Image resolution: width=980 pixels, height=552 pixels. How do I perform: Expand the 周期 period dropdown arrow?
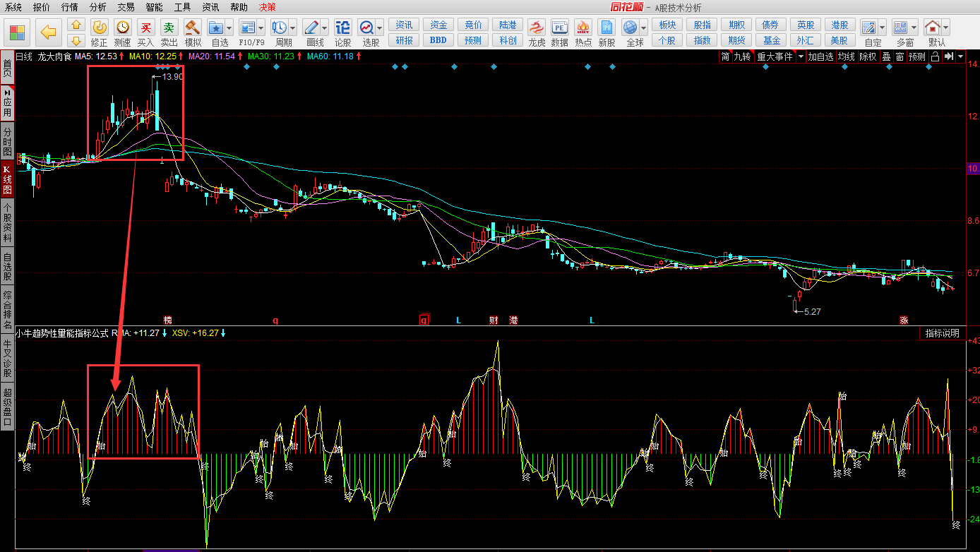click(x=292, y=28)
